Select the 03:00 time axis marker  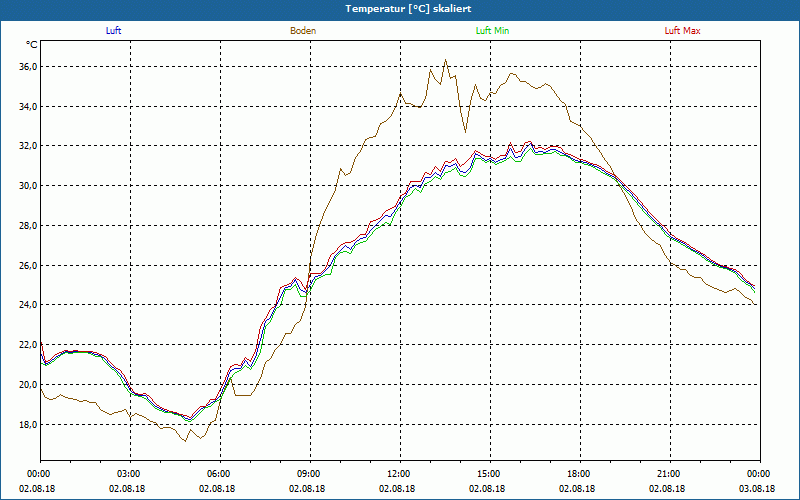pos(129,474)
